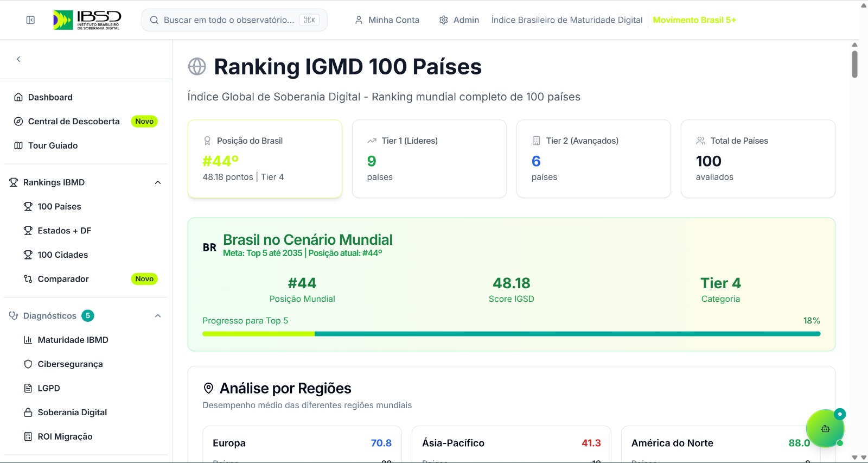Open Índice Brasileiro de Maturidade Digital link
The image size is (868, 463).
click(566, 20)
